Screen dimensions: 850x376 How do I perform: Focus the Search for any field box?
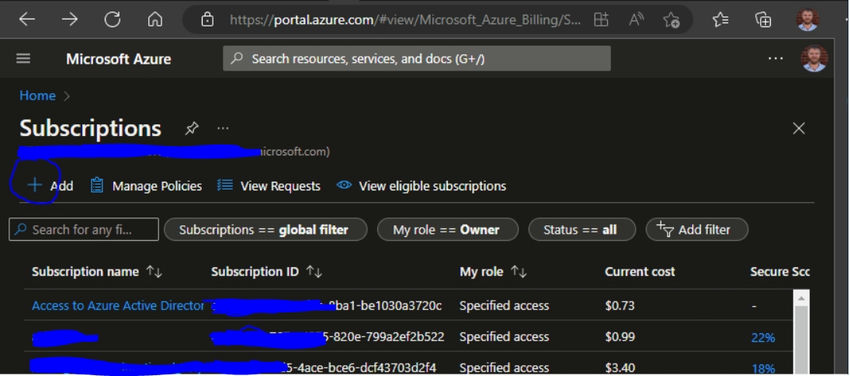pyautogui.click(x=84, y=229)
